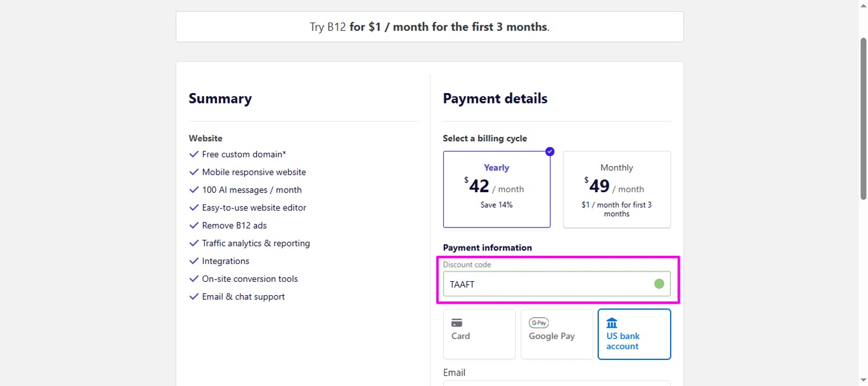Click the GPay logo icon
This screenshot has width=868, height=386.
pyautogui.click(x=539, y=323)
